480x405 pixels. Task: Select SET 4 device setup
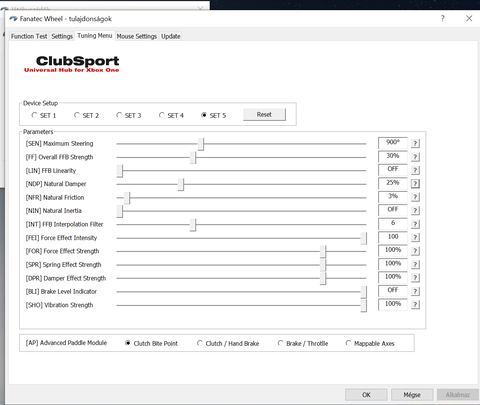[171, 115]
